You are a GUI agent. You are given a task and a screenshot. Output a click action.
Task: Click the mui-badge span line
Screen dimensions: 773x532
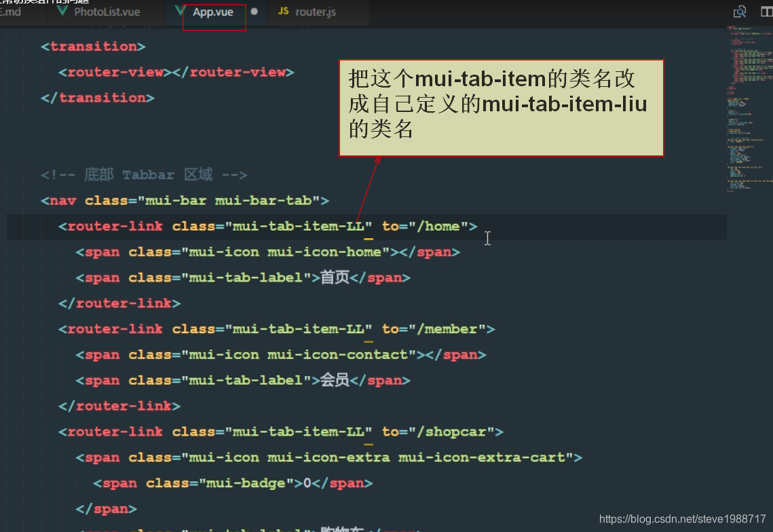point(233,482)
